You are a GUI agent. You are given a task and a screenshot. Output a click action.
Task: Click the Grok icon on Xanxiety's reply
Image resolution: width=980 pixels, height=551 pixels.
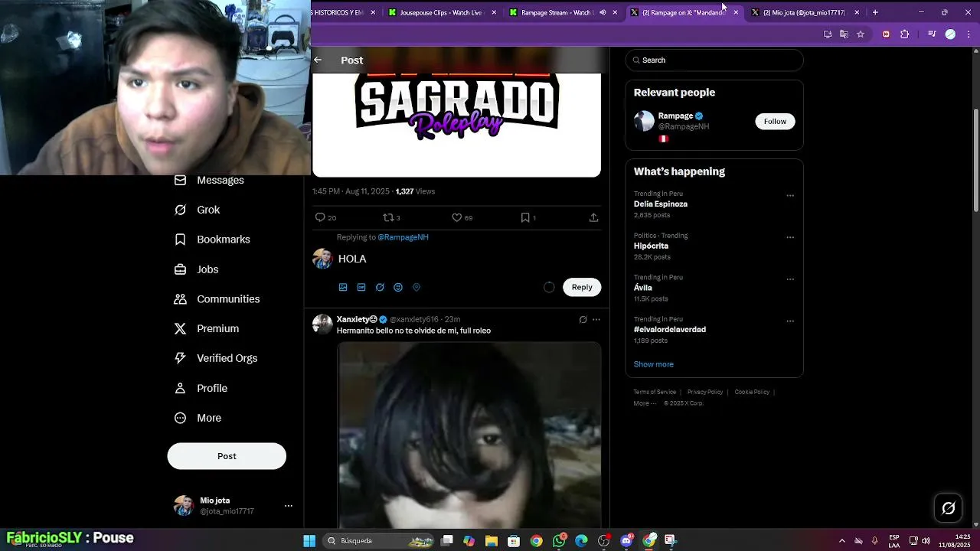[x=583, y=319]
